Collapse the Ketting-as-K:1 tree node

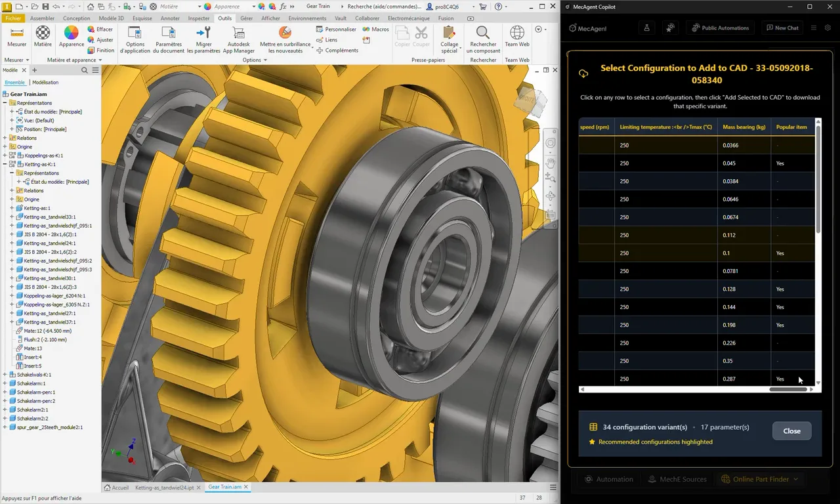click(x=5, y=164)
